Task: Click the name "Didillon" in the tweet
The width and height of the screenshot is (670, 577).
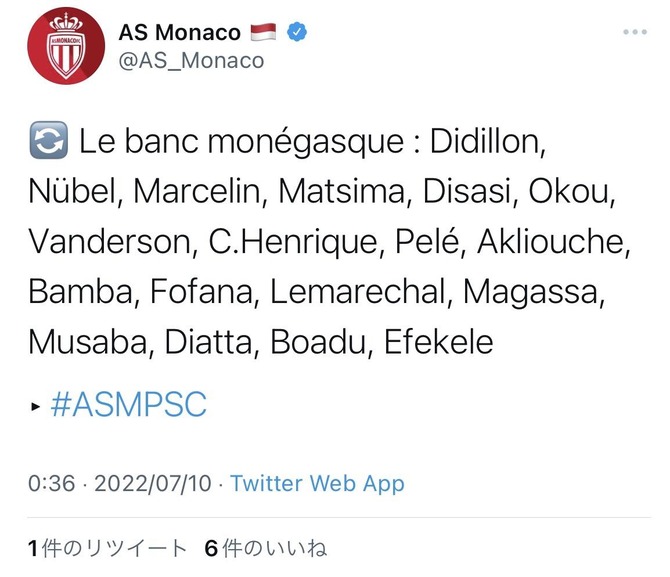Action: click(488, 143)
